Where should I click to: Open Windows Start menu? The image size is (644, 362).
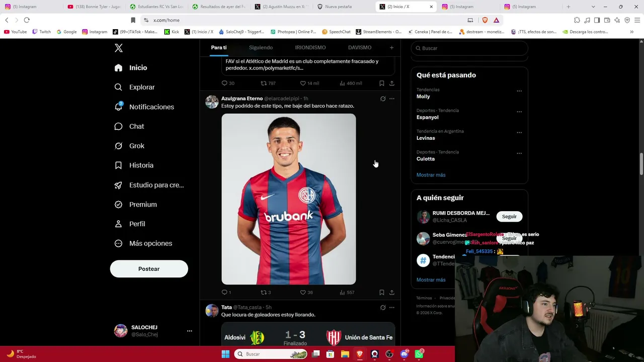pyautogui.click(x=225, y=354)
